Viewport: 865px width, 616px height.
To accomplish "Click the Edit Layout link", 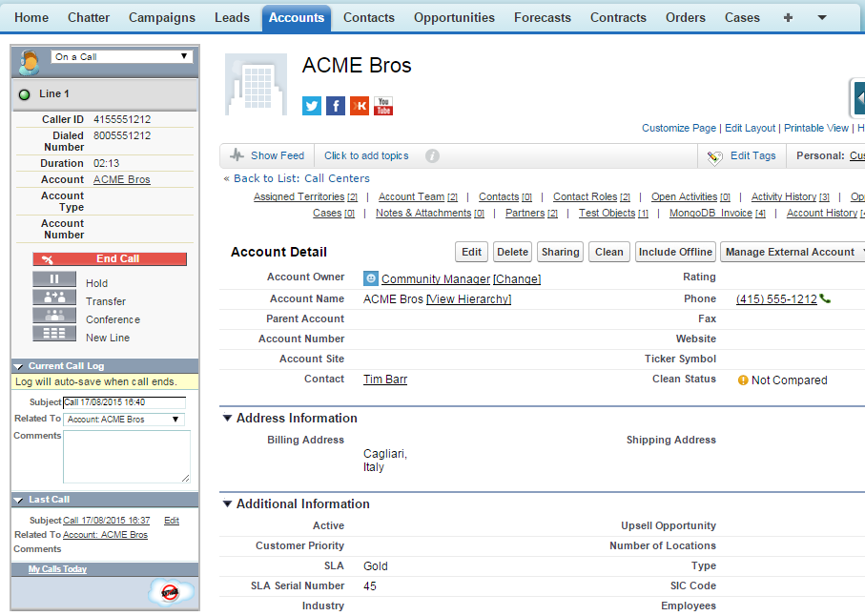I will tap(750, 128).
